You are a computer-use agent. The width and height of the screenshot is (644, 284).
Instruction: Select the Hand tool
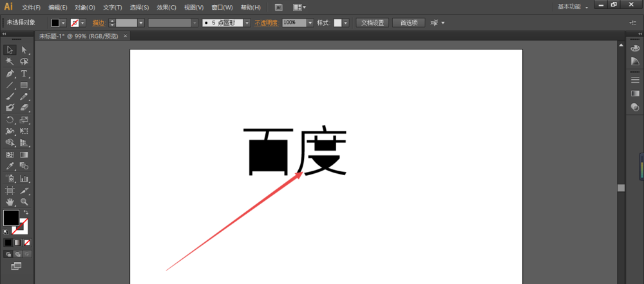click(x=10, y=202)
